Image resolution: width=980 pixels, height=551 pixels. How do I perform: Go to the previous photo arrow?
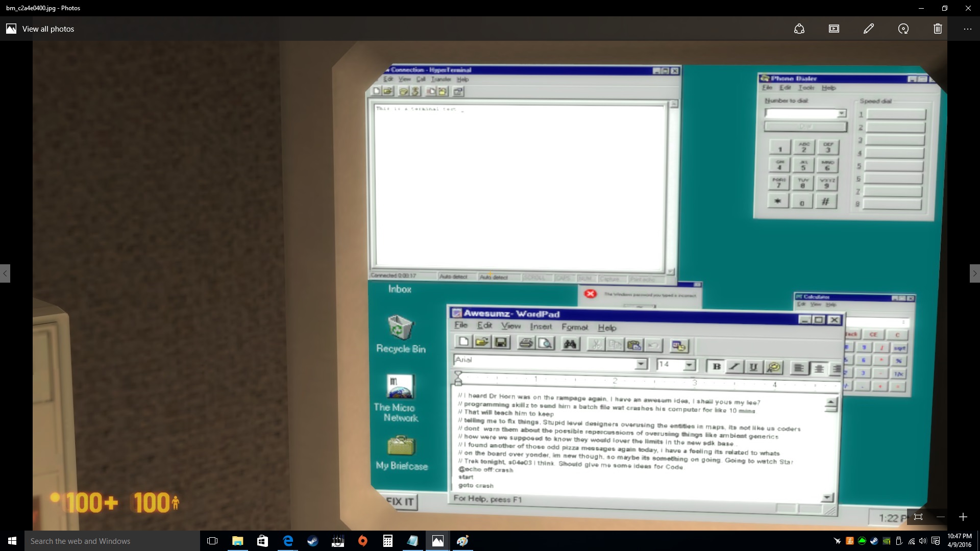[5, 273]
